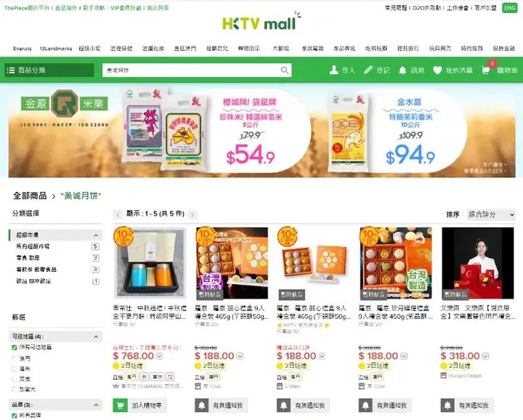Open the 商品分類 category menu

(49, 70)
